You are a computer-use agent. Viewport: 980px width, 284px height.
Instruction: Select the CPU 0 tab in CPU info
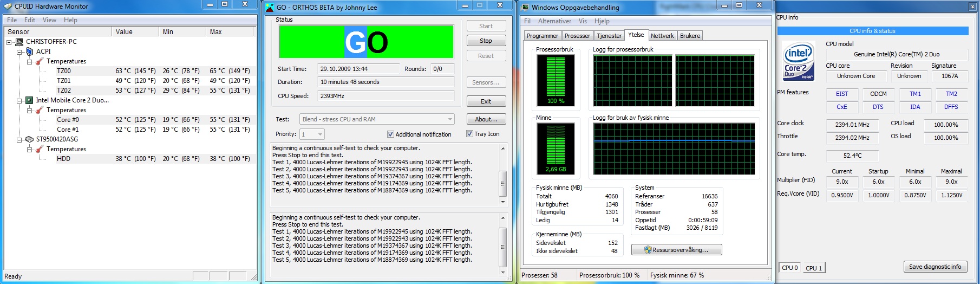pyautogui.click(x=789, y=268)
